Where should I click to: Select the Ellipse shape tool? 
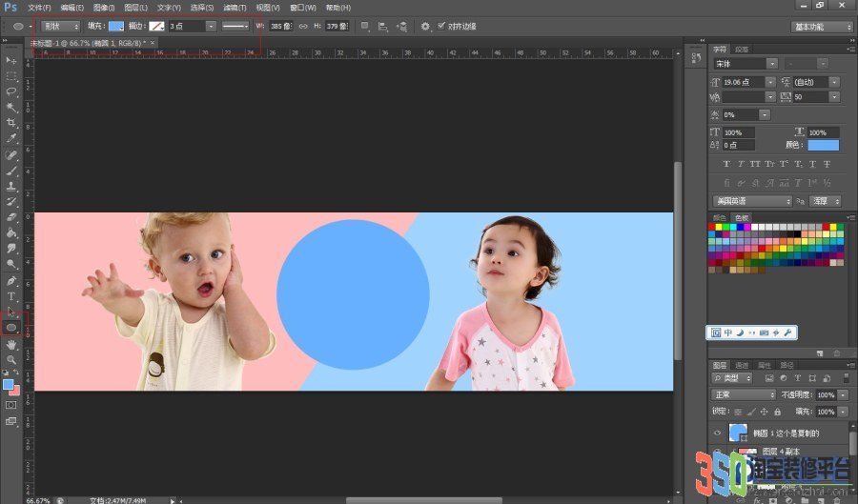[x=10, y=328]
